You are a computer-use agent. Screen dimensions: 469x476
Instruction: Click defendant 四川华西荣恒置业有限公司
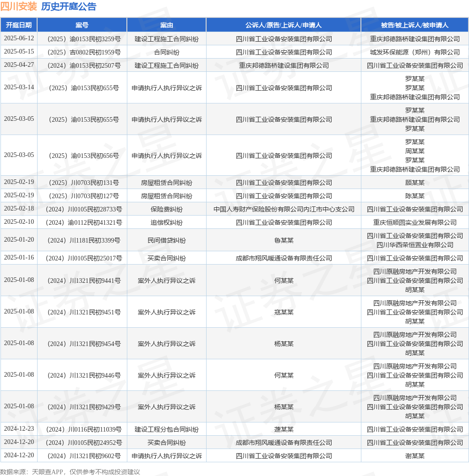pyautogui.click(x=414, y=245)
